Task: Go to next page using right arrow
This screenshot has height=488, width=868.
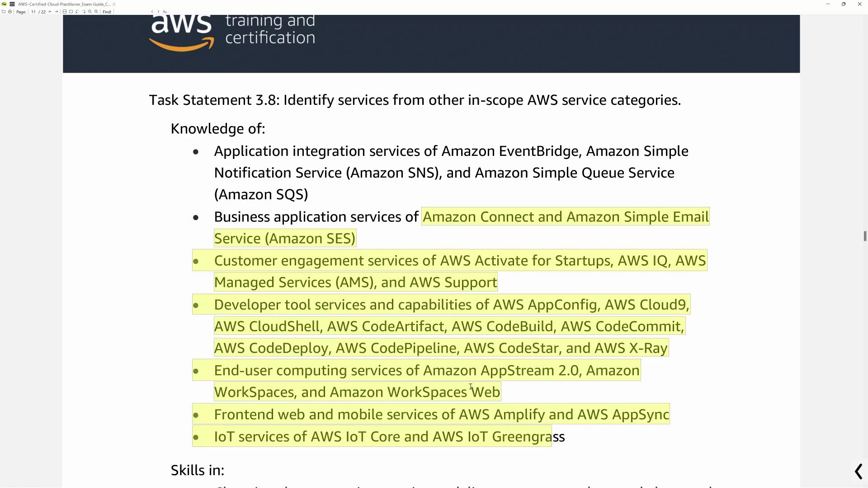Action: [56, 12]
